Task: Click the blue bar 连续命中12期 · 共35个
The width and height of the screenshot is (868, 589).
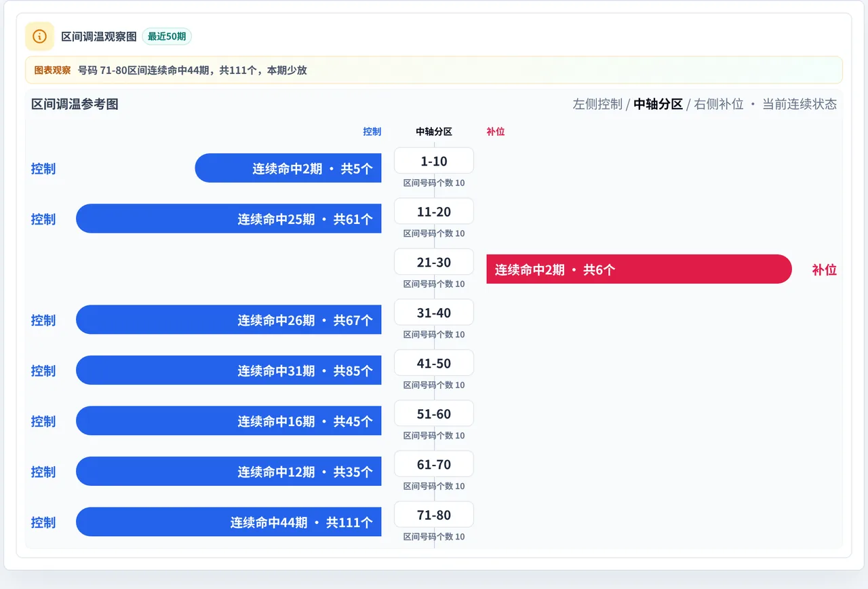Action: (229, 472)
